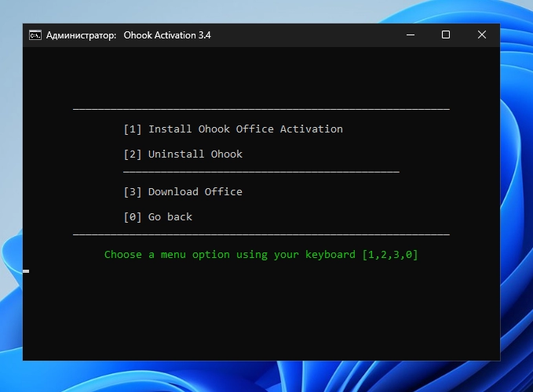Click the Ohook Activation 3.4 title text
The width and height of the screenshot is (533, 392).
tap(167, 34)
